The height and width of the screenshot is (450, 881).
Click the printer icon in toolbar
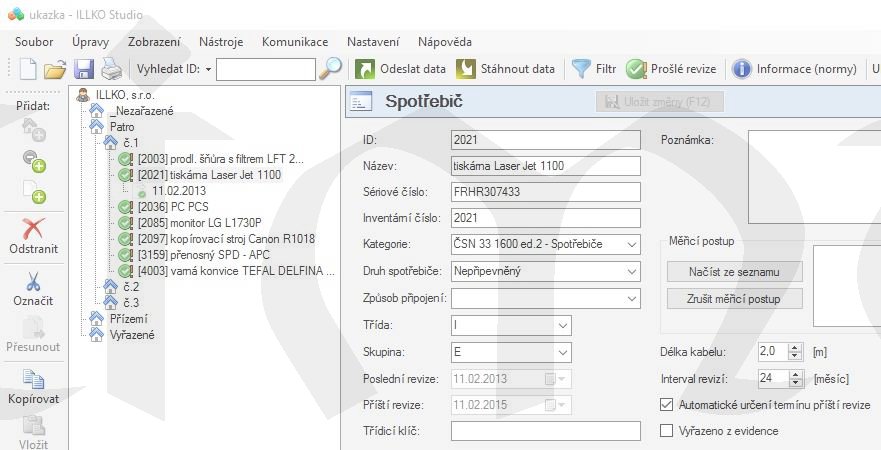[x=111, y=69]
